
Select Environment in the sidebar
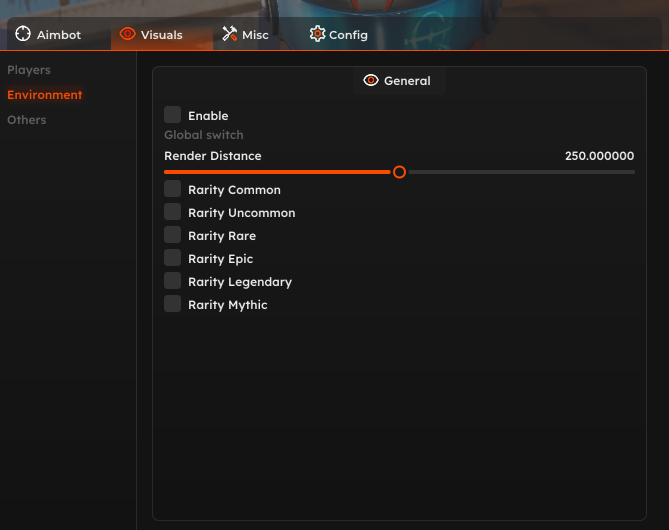click(x=45, y=95)
